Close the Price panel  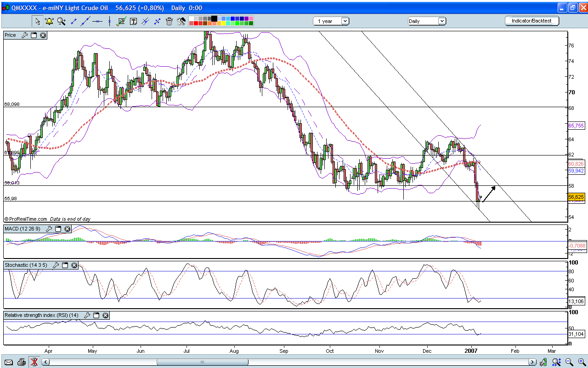coord(43,35)
